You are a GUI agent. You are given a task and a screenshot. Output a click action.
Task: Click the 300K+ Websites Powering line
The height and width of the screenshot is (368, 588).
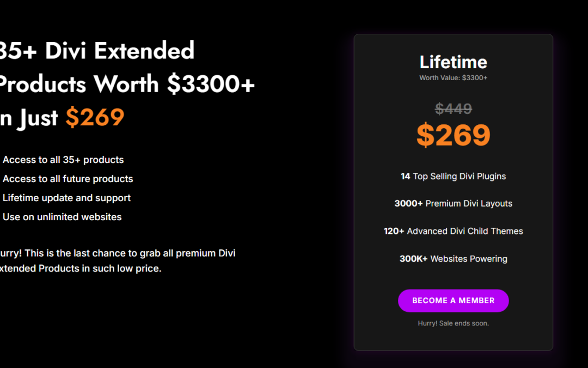tap(453, 259)
